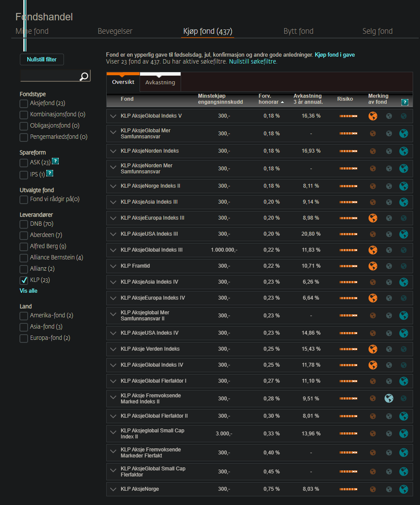Tick the Asia-fond country checkbox
The height and width of the screenshot is (505, 420).
tap(24, 327)
